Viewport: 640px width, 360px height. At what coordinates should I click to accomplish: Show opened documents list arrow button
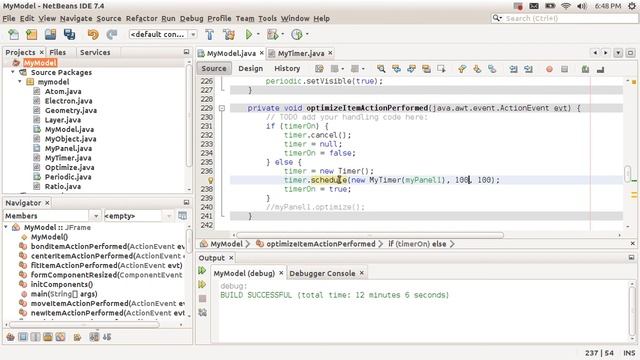point(618,53)
